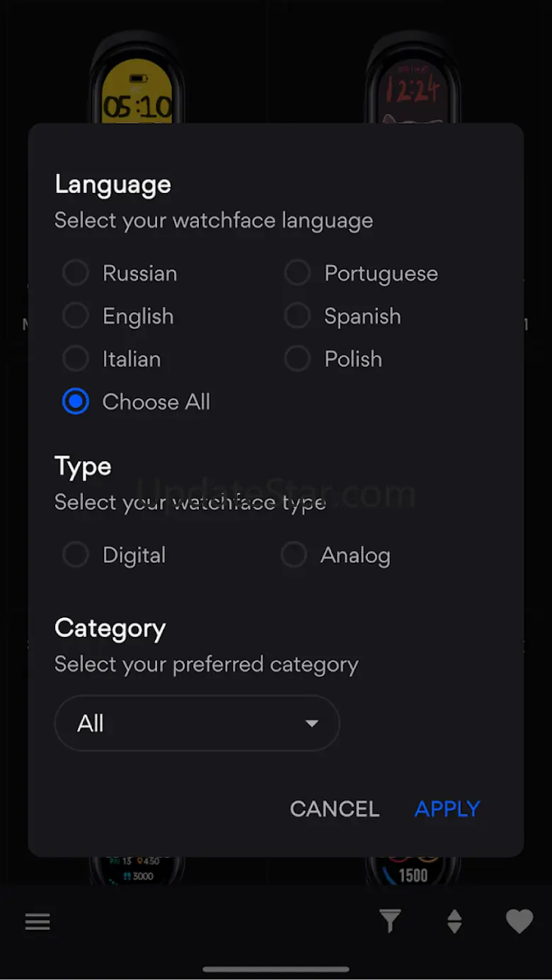This screenshot has height=980, width=552.
Task: Expand the category dropdown showing All
Action: tap(197, 723)
